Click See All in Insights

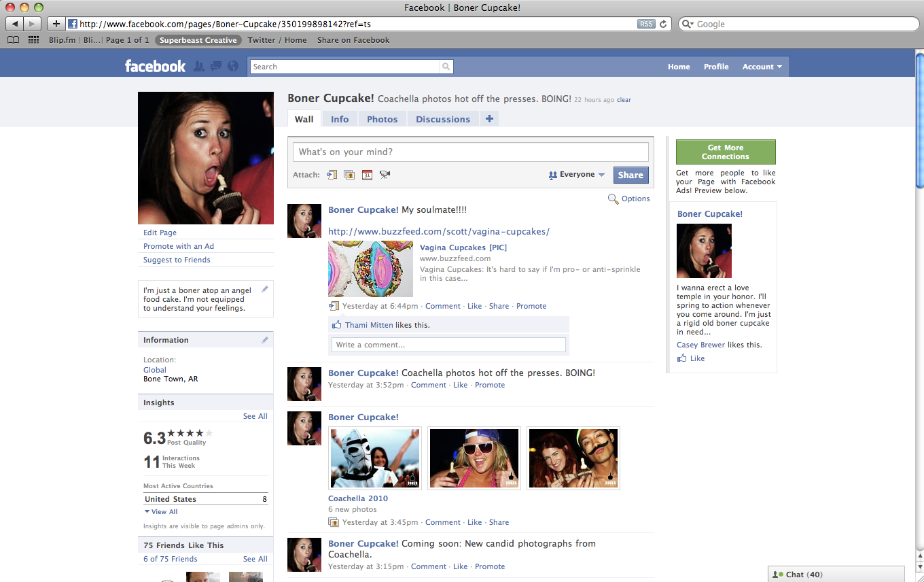255,416
